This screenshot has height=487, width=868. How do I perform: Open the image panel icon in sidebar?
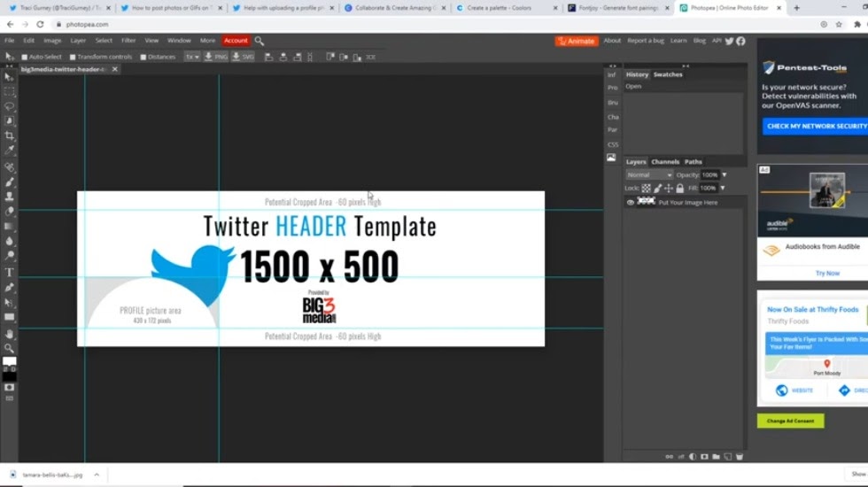(x=611, y=158)
